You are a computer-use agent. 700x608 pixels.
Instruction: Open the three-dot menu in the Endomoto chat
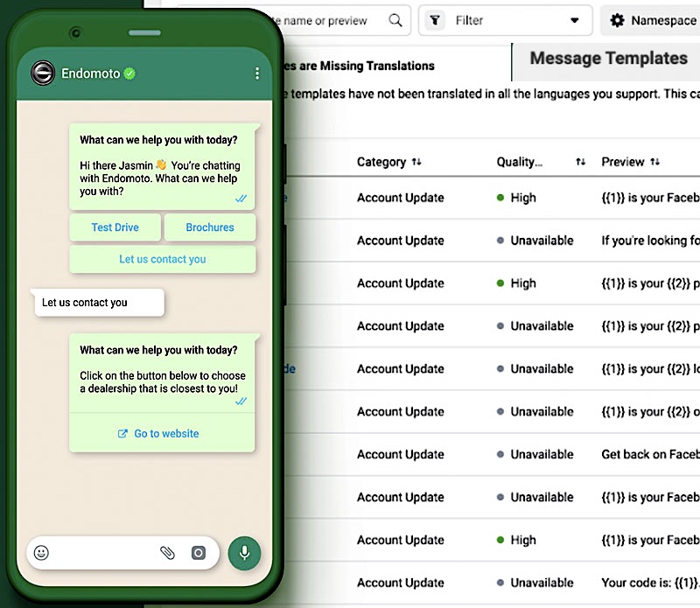pos(257,73)
